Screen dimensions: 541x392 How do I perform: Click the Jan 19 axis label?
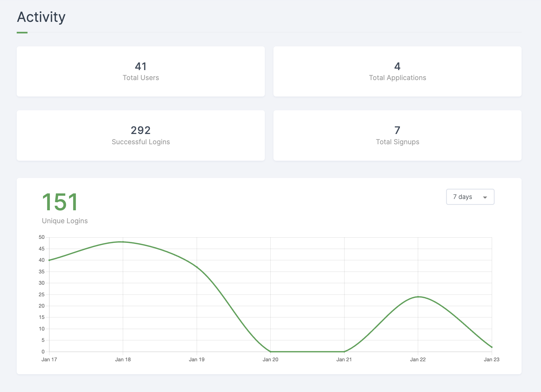[x=197, y=359]
